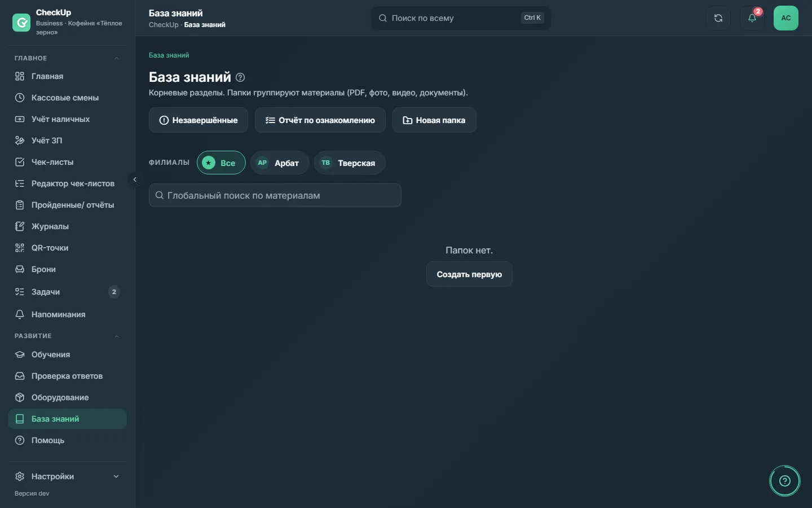The height and width of the screenshot is (508, 812).
Task: Click the Обучения graduation cap icon
Action: coord(20,354)
